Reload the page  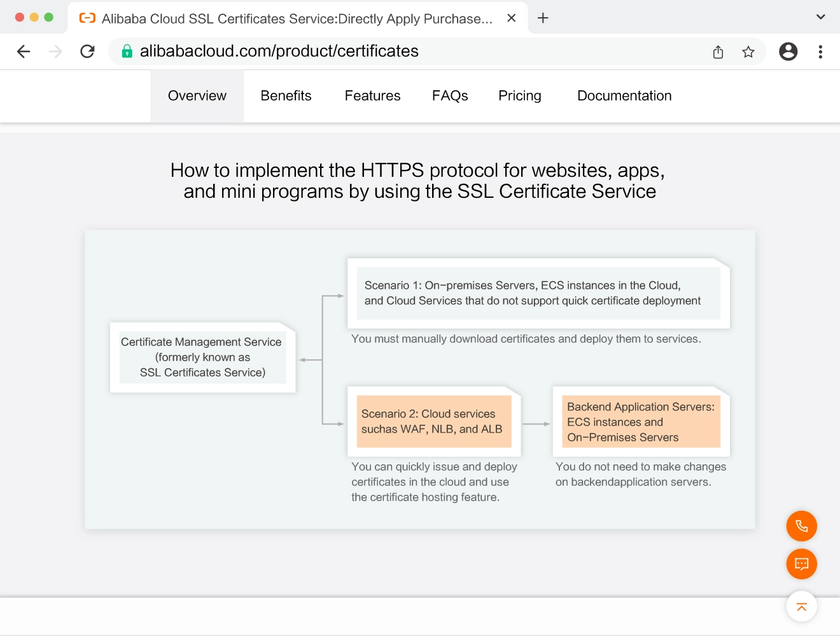coord(87,52)
